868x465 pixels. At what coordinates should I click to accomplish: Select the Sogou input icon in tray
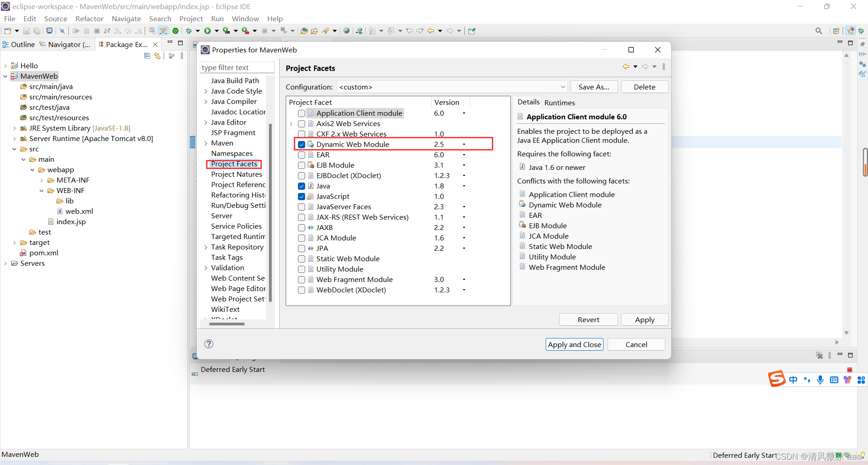pyautogui.click(x=777, y=379)
